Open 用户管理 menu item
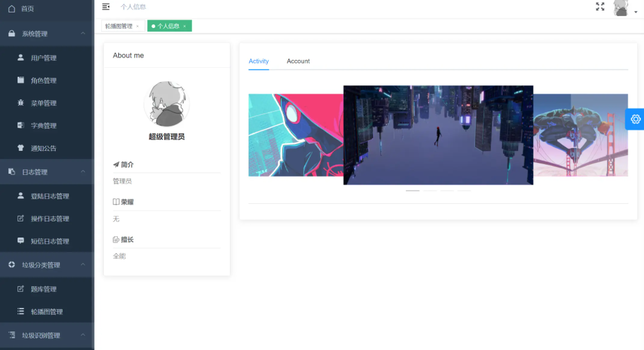The width and height of the screenshot is (644, 350). tap(47, 58)
